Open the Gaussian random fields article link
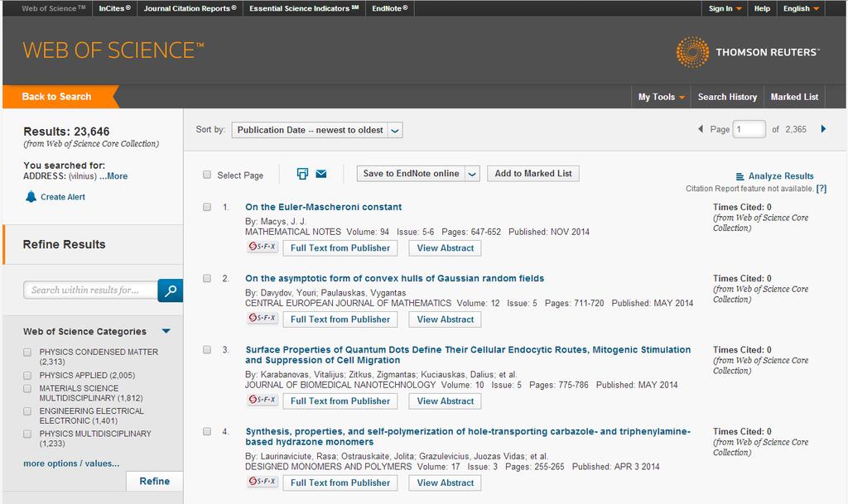The height and width of the screenshot is (504, 848). (x=395, y=278)
